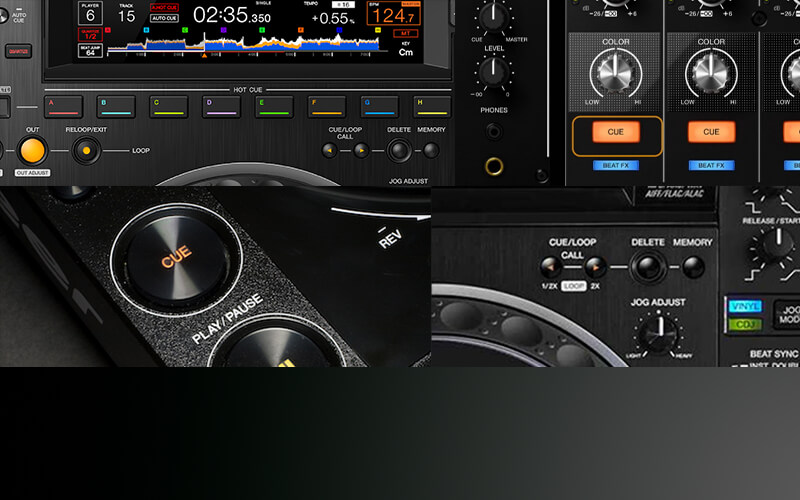Click the DELETE button below Hot Cue H
Viewport: 800px width, 500px height.
(399, 151)
